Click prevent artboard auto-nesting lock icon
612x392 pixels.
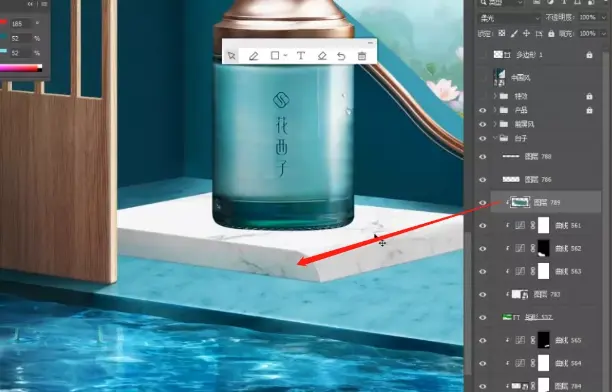(539, 34)
